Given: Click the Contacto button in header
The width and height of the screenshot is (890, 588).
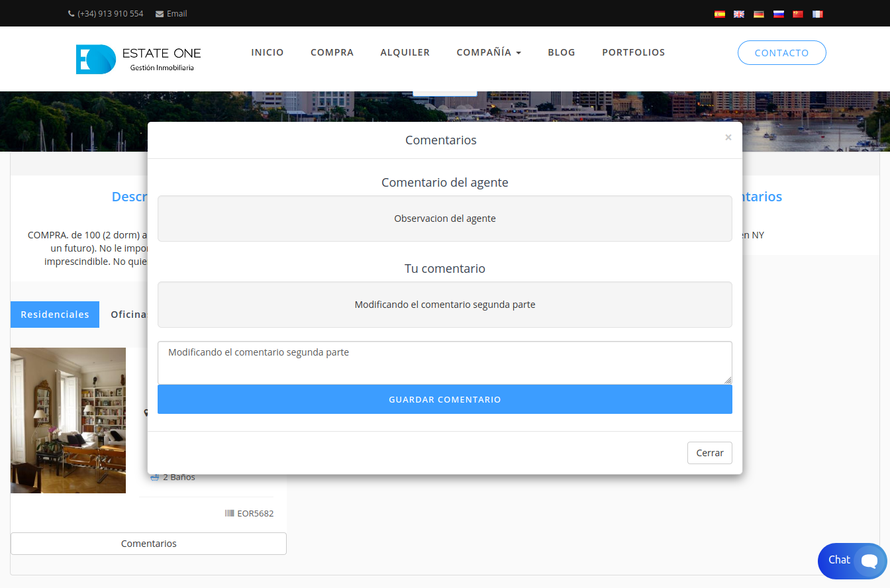Looking at the screenshot, I should 781,53.
